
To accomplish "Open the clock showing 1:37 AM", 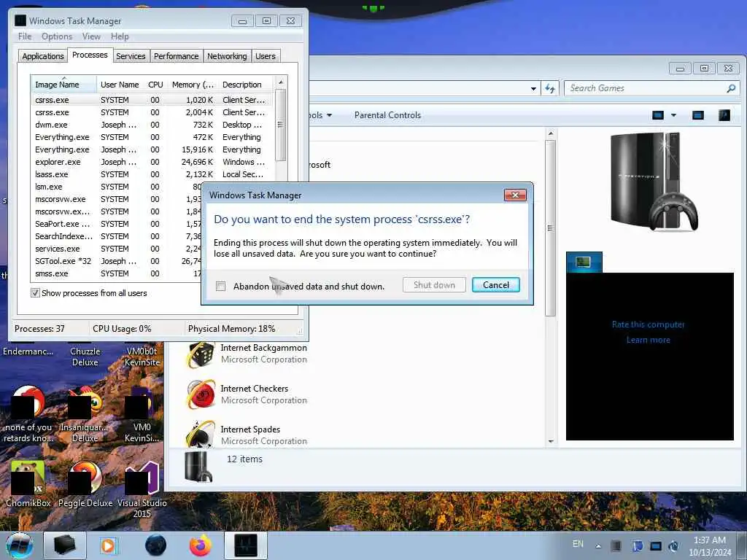I will 710,546.
